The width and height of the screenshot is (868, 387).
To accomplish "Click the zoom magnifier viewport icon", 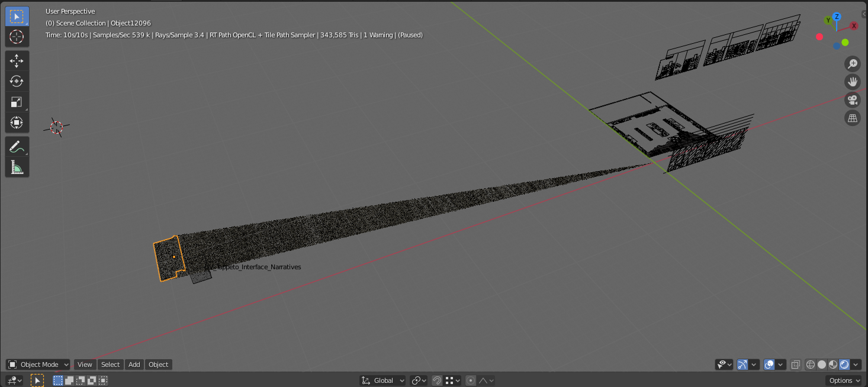I will (x=853, y=64).
